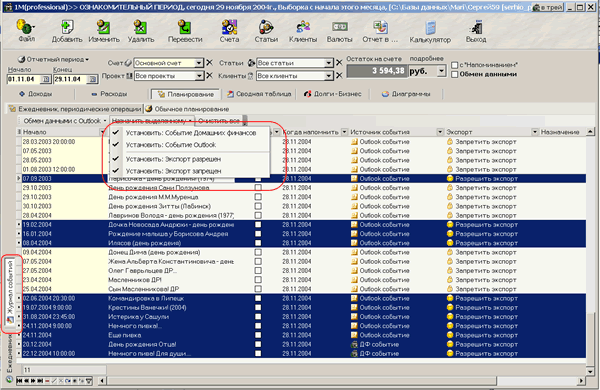Click the Назначить выделенному button
Image resolution: width=600 pixels, height=390 pixels.
point(152,121)
